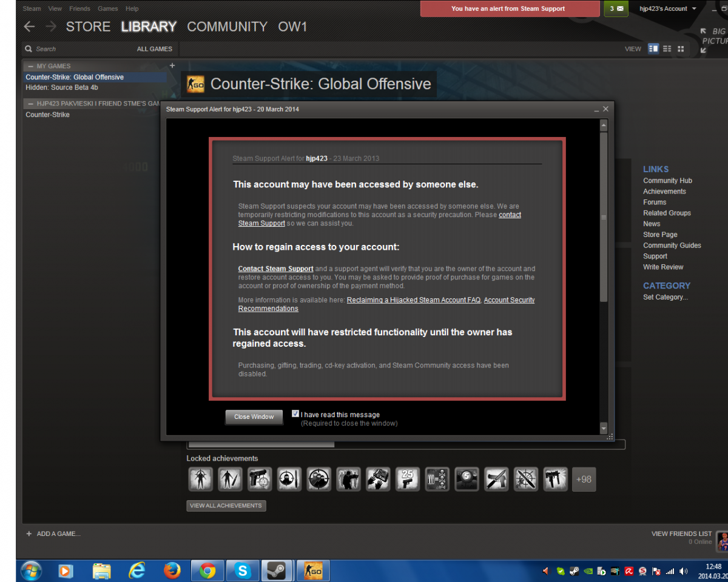Click the pistol with 10 achievement
The image size is (728, 582).
click(259, 479)
